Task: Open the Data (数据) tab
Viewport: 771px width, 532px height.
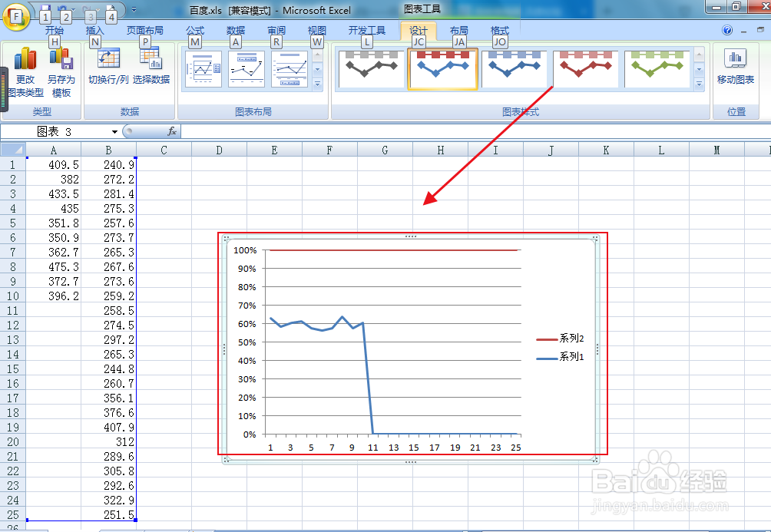Action: coord(236,31)
